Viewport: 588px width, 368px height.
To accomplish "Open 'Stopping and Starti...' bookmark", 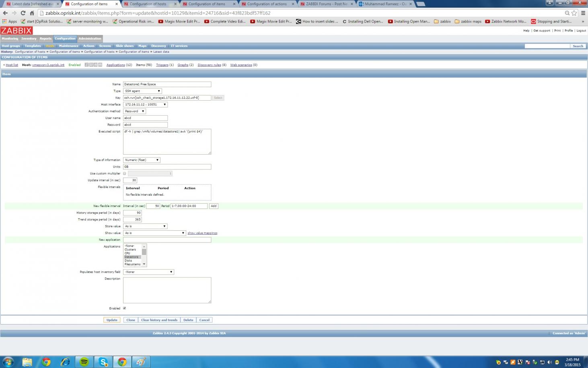I will [551, 21].
